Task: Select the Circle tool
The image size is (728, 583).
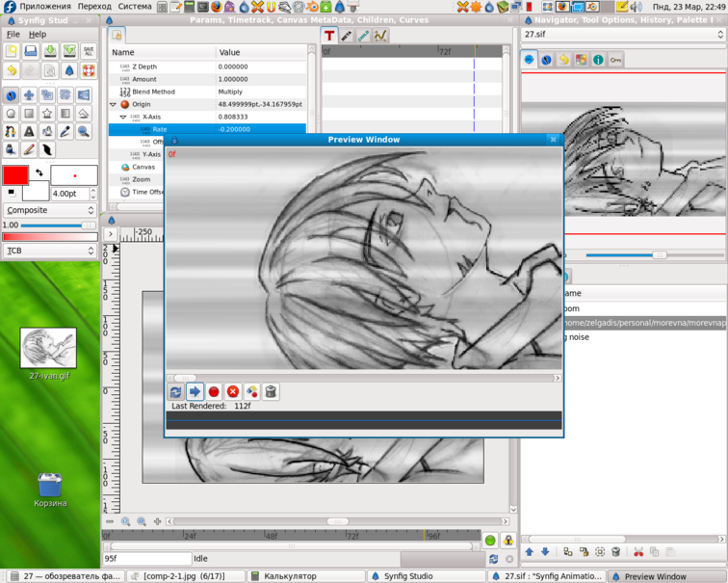Action: click(12, 114)
